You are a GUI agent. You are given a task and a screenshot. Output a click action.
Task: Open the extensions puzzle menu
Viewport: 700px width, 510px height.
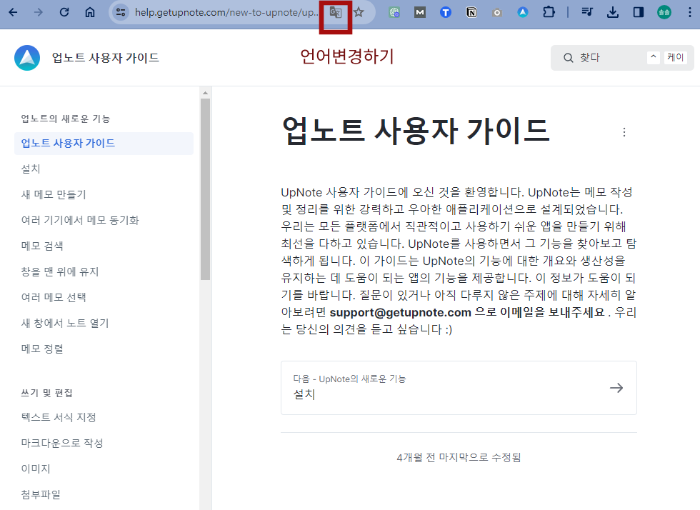(x=549, y=12)
